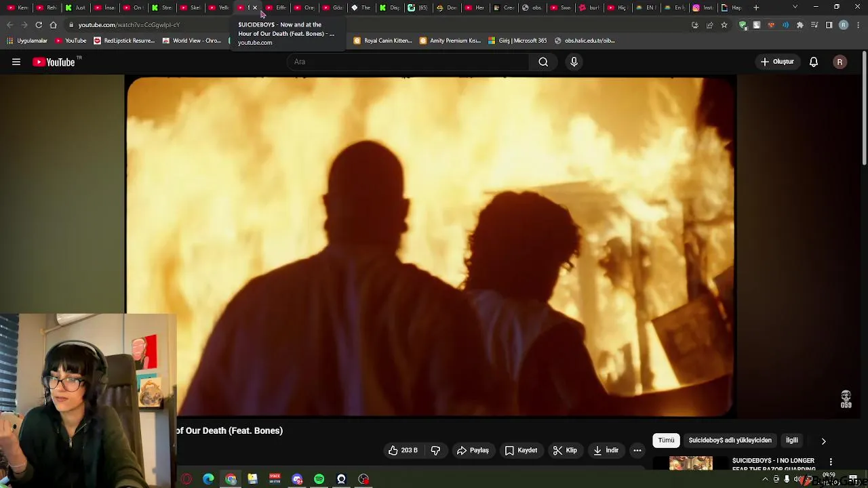The image size is (868, 488).
Task: Open Uygulamalar apps bookmark
Action: point(27,41)
